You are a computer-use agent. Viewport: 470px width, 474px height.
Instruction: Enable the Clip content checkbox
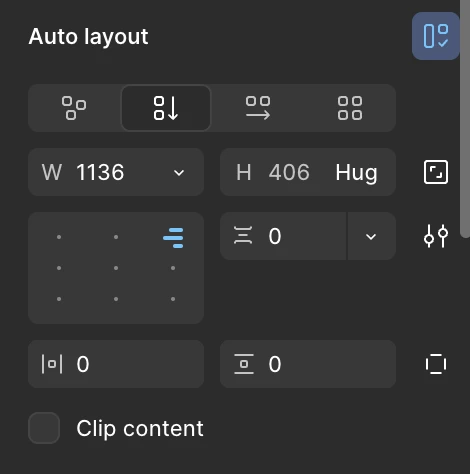click(x=44, y=428)
